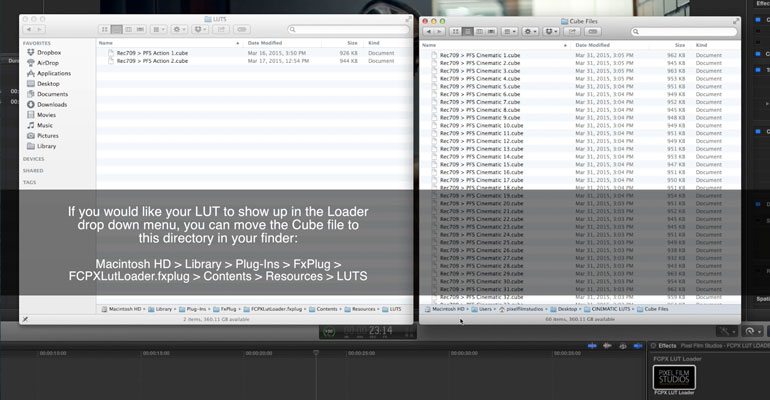This screenshot has height=400, width=770.
Task: Open Arrange dropdown in LUTS window
Action: (x=158, y=29)
